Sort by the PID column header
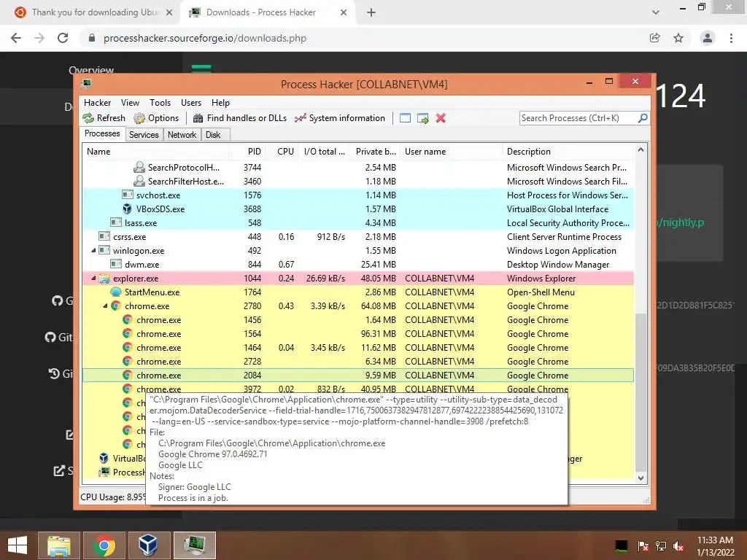747x560 pixels. [x=247, y=152]
